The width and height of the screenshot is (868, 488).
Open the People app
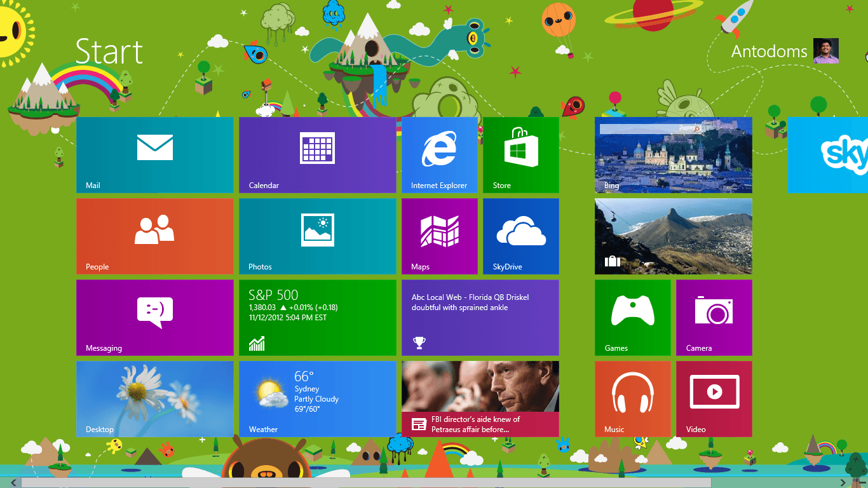pyautogui.click(x=154, y=236)
